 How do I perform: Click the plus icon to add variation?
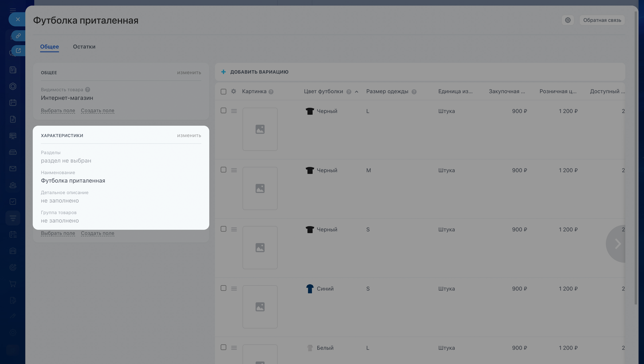click(x=223, y=72)
